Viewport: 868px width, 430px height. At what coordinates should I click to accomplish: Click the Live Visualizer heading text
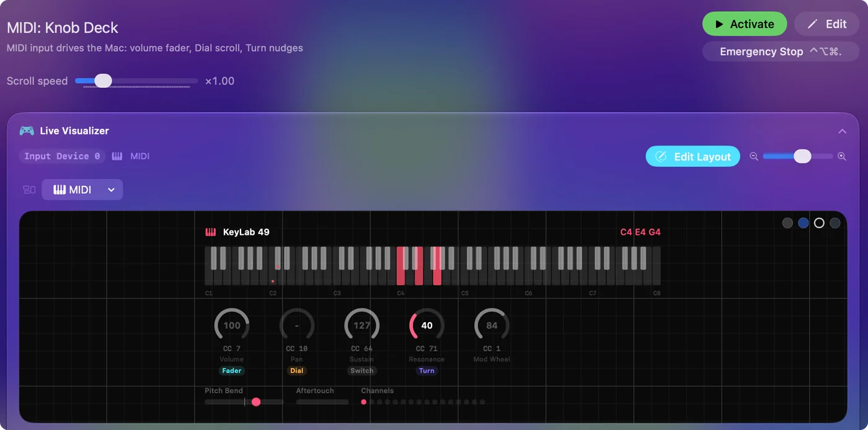(74, 131)
